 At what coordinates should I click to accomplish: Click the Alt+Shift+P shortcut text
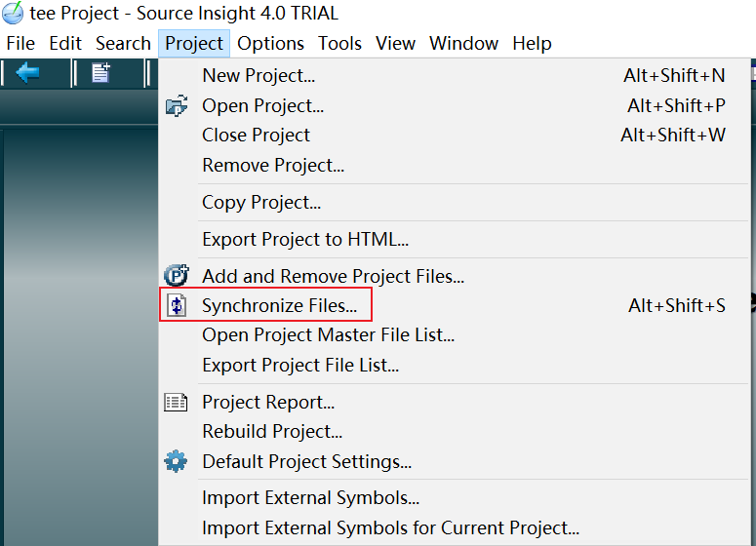tap(676, 105)
